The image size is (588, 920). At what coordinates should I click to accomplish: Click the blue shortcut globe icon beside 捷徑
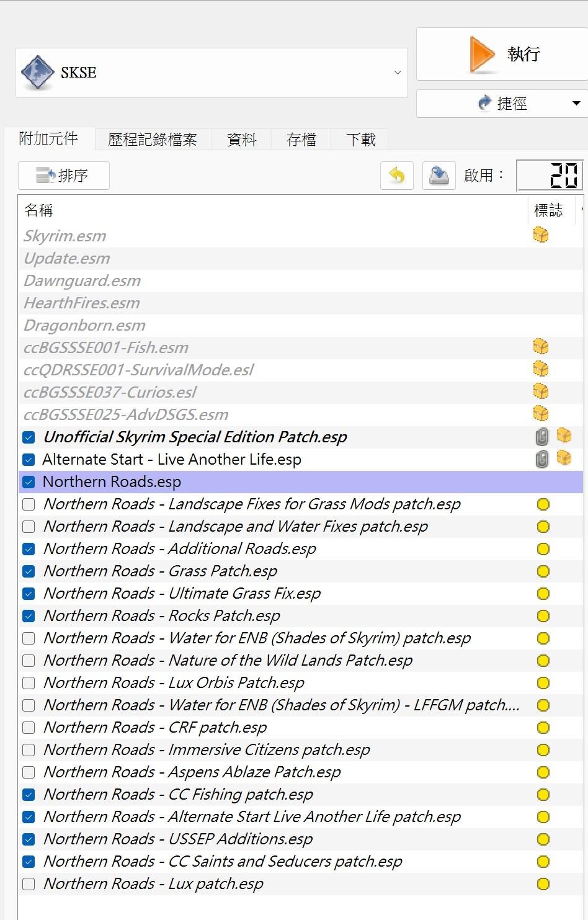(x=484, y=103)
